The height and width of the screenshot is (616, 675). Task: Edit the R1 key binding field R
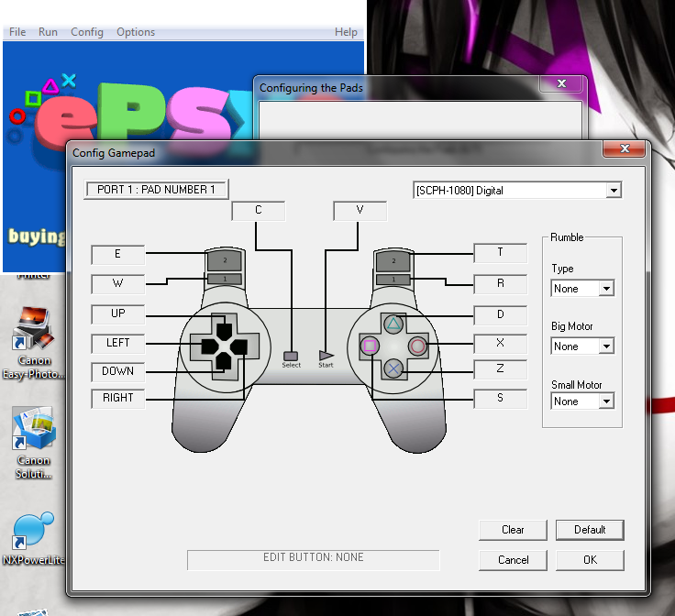pyautogui.click(x=500, y=283)
